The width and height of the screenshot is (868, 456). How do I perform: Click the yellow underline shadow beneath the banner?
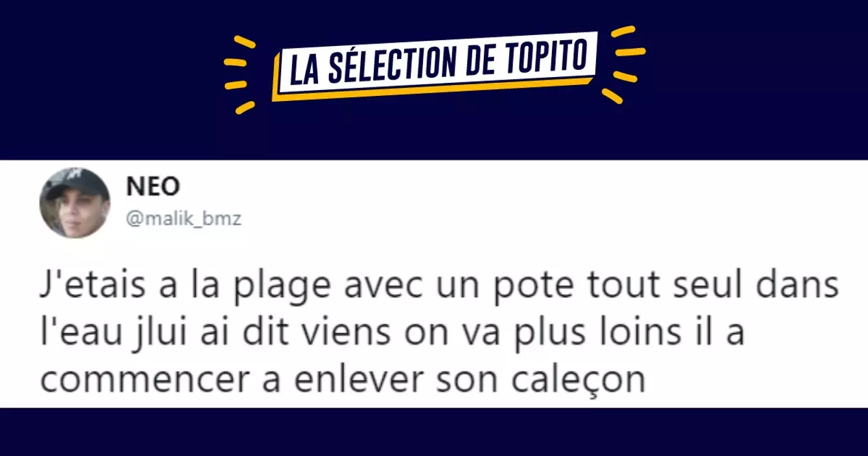(435, 86)
